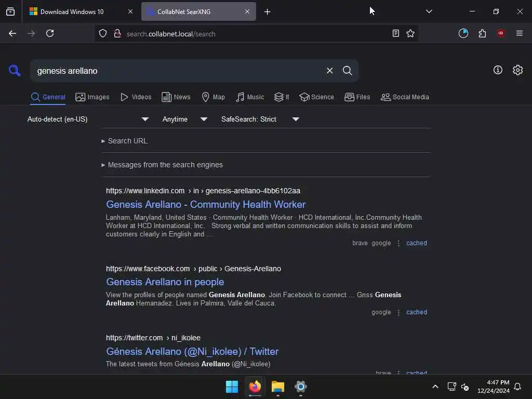The image size is (532, 399).
Task: Open the SearXNG about info icon
Action: click(498, 70)
